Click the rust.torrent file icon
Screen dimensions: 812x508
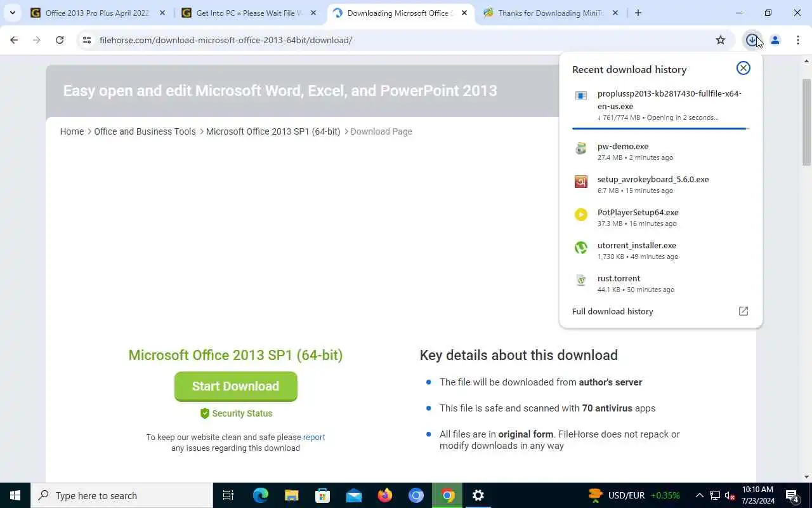580,281
